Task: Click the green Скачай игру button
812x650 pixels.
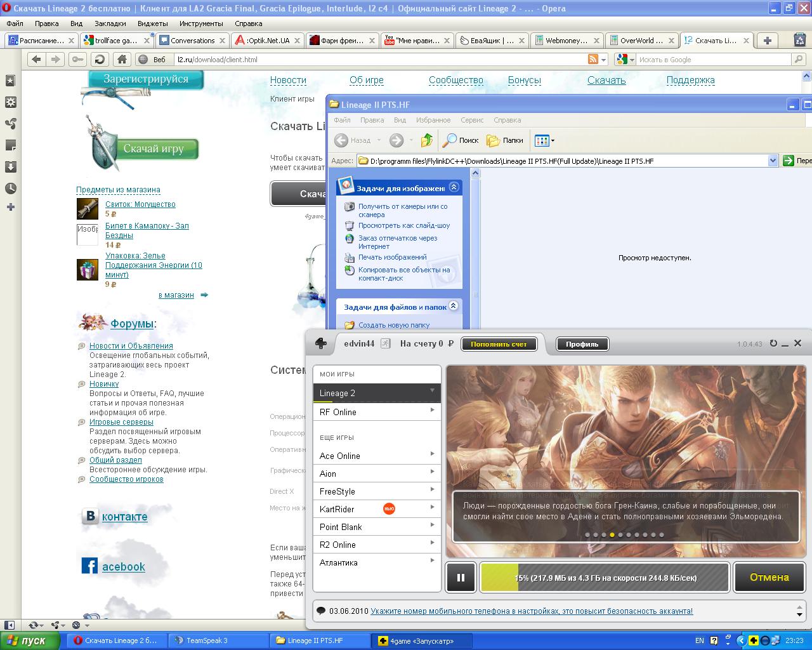Action: (x=154, y=149)
